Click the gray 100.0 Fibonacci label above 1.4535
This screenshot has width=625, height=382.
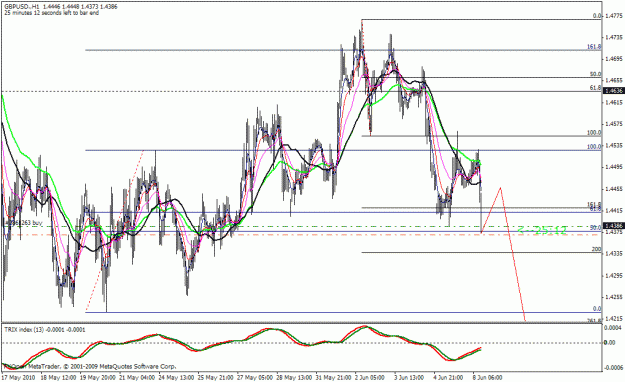594,133
